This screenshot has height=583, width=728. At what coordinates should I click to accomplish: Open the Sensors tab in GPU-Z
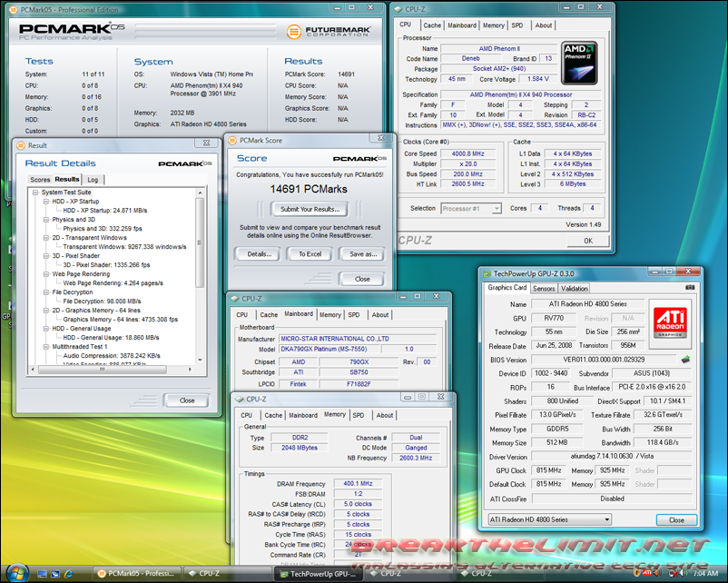544,289
